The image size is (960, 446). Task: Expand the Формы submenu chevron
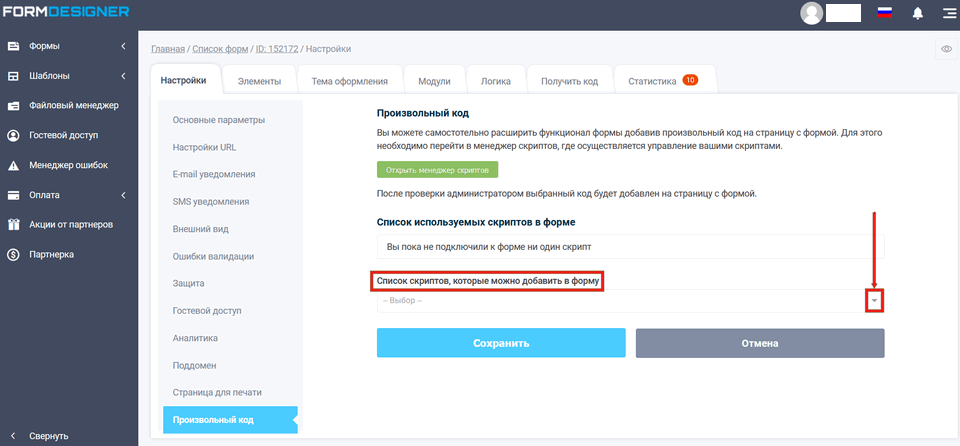click(123, 46)
